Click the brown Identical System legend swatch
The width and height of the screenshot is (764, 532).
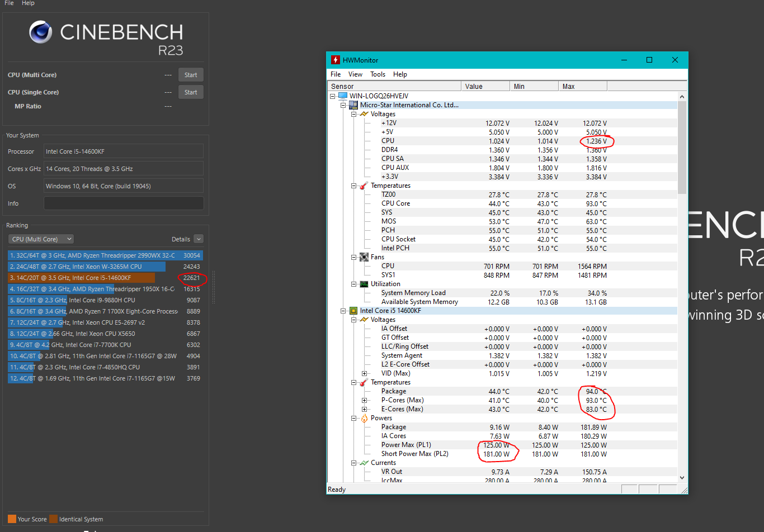tap(53, 519)
